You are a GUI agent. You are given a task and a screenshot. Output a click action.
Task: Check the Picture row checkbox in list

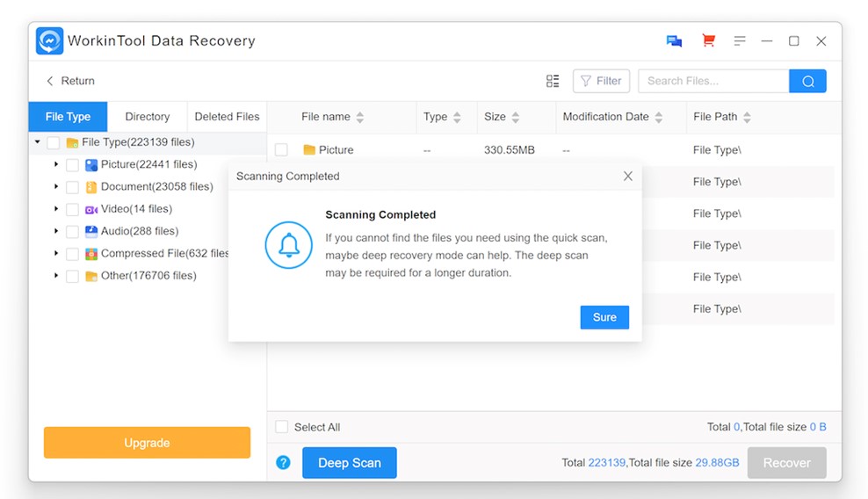click(281, 149)
